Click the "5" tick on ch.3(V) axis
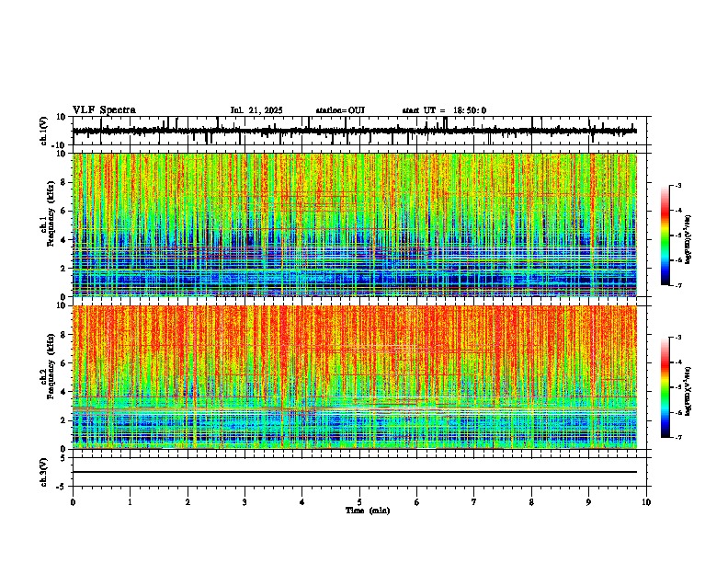 (x=64, y=458)
